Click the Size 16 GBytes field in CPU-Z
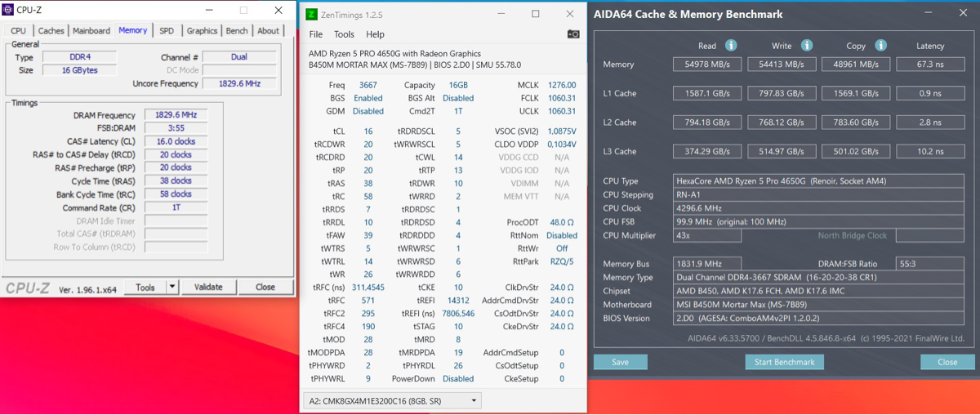This screenshot has width=980, height=415. [x=79, y=70]
